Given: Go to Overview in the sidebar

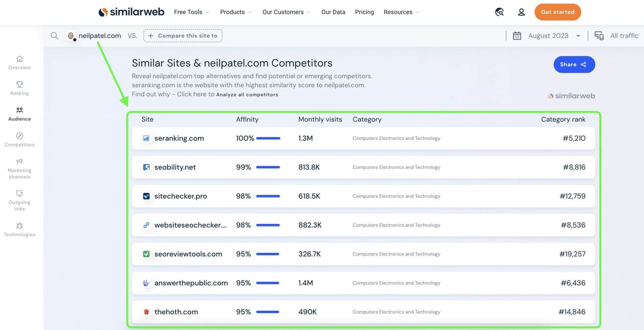Looking at the screenshot, I should click(19, 63).
